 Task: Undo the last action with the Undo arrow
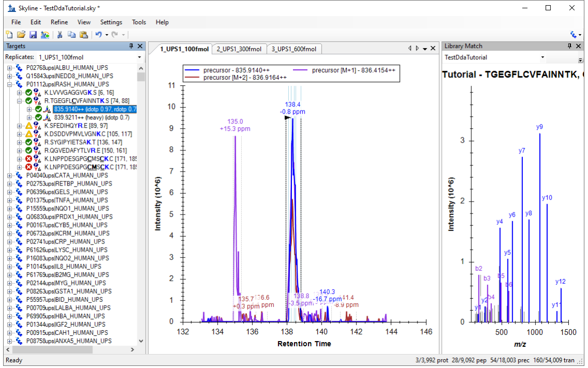tap(98, 35)
